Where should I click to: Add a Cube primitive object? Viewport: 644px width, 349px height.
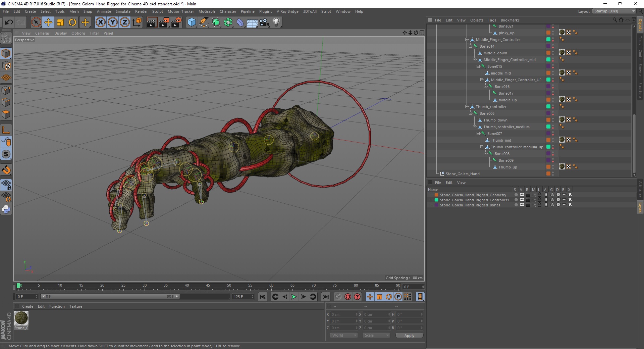click(x=192, y=22)
